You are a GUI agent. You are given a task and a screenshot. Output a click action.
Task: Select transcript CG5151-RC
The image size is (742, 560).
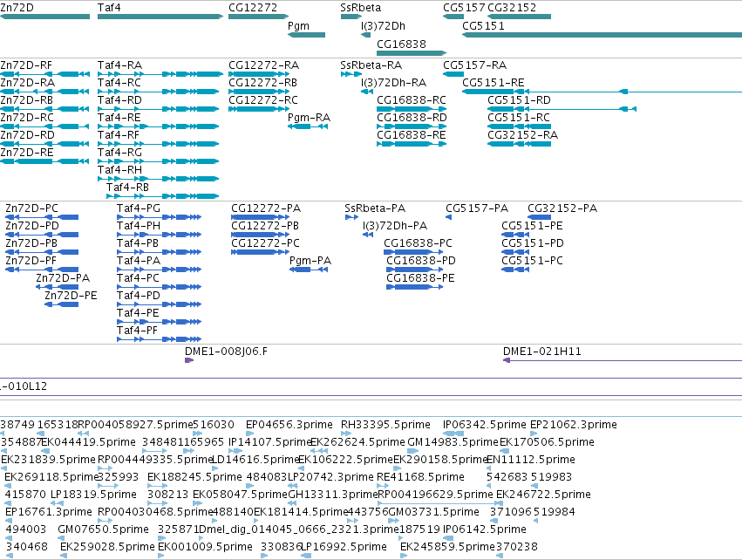point(519,118)
